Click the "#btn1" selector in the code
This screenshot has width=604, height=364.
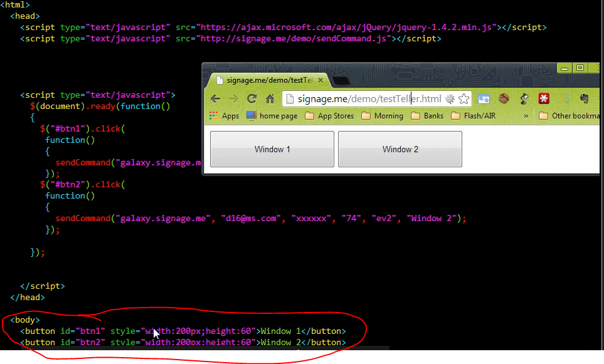pyautogui.click(x=68, y=128)
